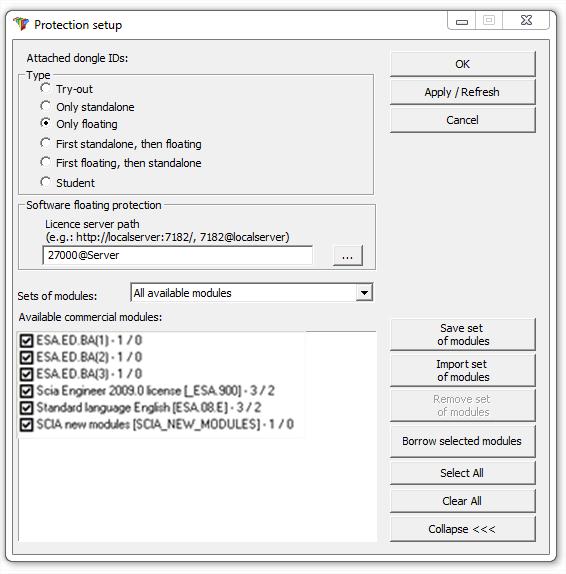Click Borrow selected modules
566x574 pixels.
pos(462,441)
